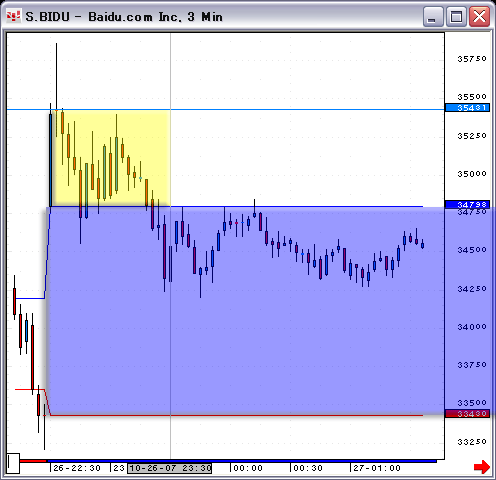The height and width of the screenshot is (480, 496).
Task: Click the 35500 price axis value
Action: click(x=472, y=97)
